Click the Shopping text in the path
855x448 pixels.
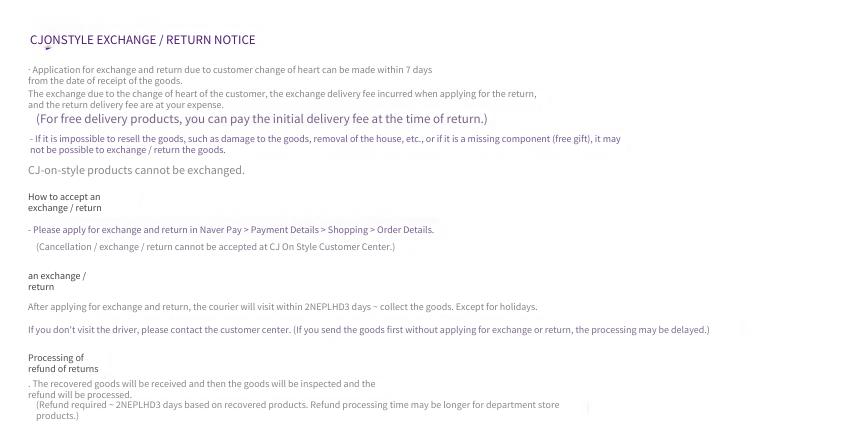(348, 230)
